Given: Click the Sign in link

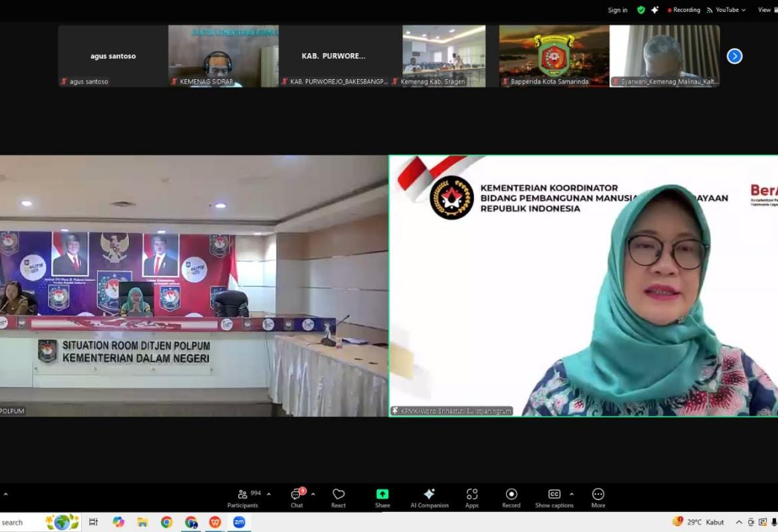Looking at the screenshot, I should pyautogui.click(x=617, y=10).
